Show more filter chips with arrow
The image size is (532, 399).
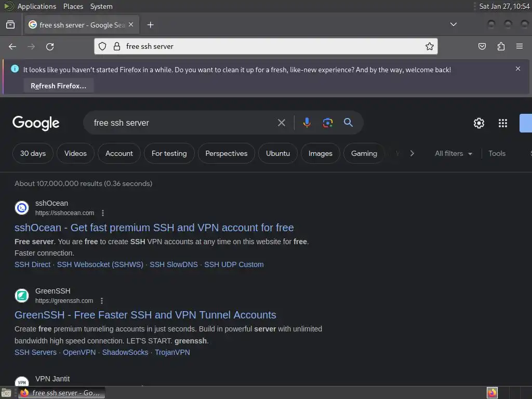tap(412, 153)
